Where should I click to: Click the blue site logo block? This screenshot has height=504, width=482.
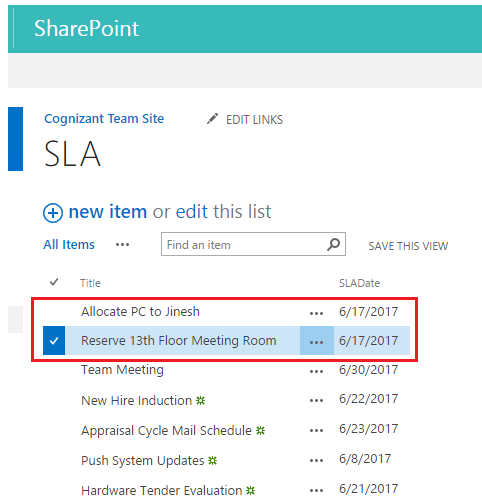coord(15,139)
